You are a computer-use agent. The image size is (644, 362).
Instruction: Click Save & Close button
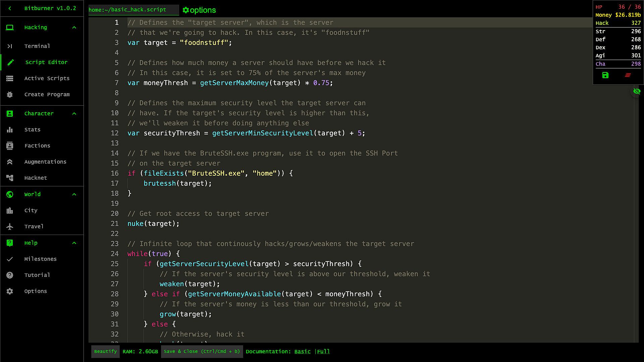point(202,352)
